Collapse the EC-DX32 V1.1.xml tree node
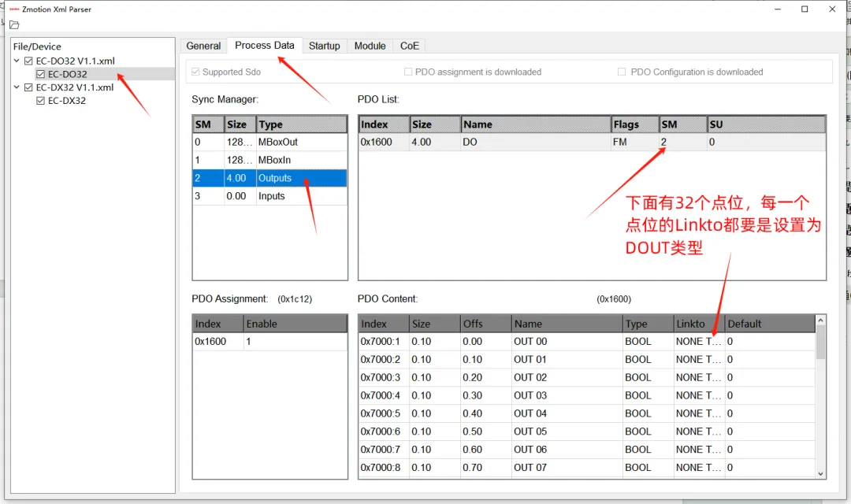The height and width of the screenshot is (504, 851). click(x=17, y=87)
